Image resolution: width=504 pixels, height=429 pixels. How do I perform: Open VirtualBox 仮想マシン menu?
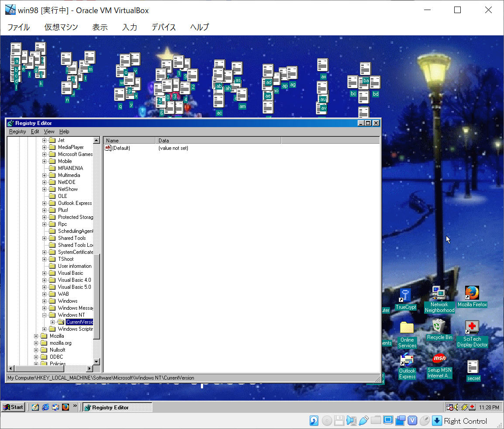click(61, 27)
